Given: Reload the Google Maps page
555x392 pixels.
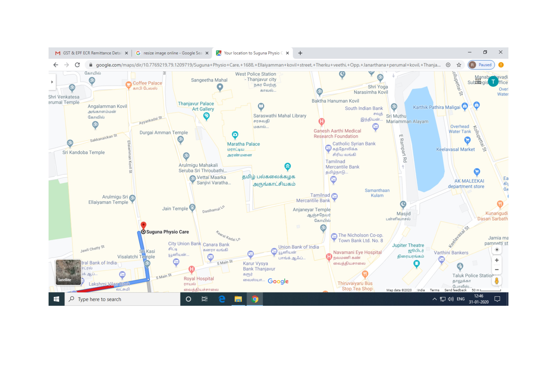Looking at the screenshot, I should (77, 65).
